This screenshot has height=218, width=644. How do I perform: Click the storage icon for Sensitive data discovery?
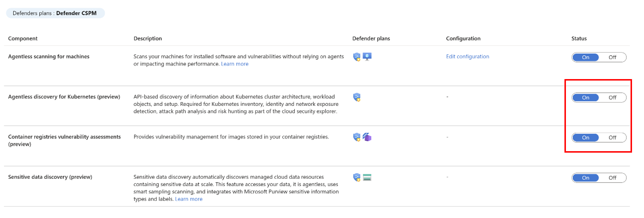pos(367,177)
